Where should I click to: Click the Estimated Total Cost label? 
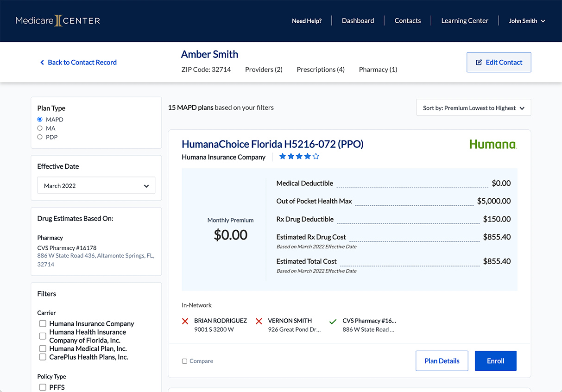click(307, 261)
